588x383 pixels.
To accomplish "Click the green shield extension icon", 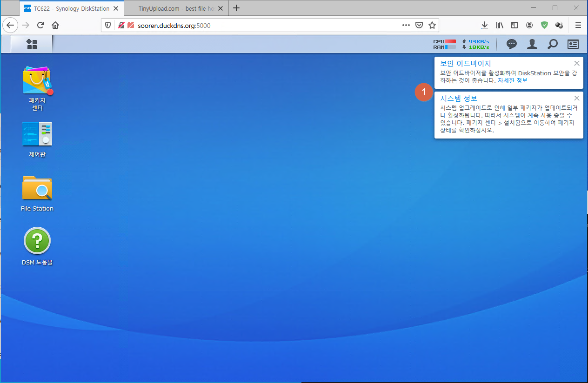I will tap(544, 25).
